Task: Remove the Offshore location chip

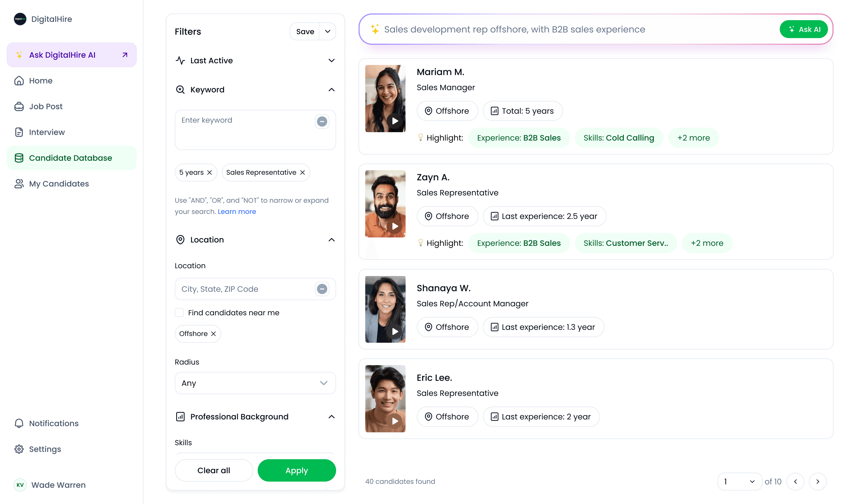Action: click(213, 334)
